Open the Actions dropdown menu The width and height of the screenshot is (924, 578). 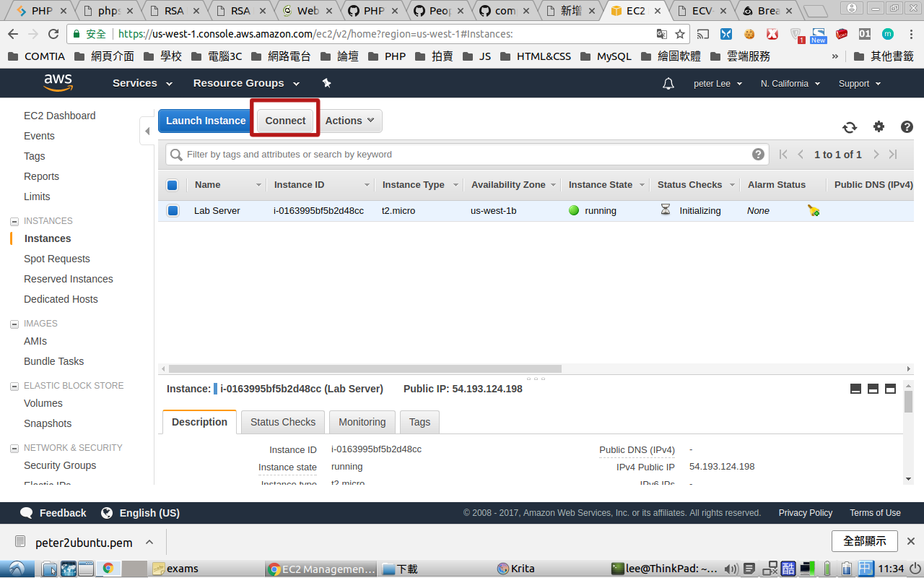349,121
